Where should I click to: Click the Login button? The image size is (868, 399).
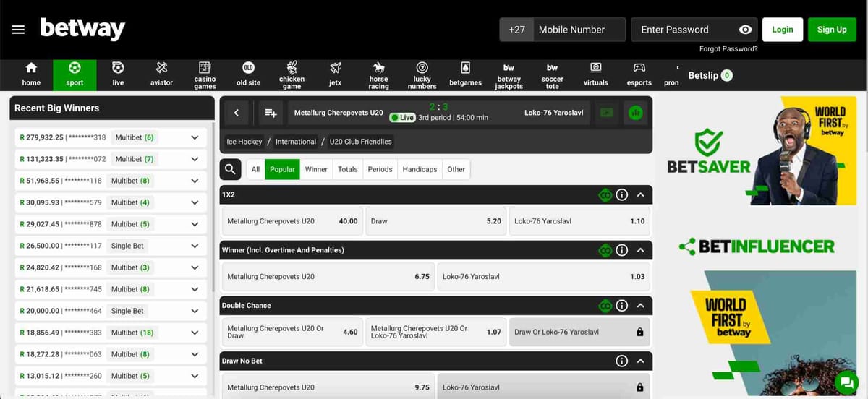pos(783,30)
